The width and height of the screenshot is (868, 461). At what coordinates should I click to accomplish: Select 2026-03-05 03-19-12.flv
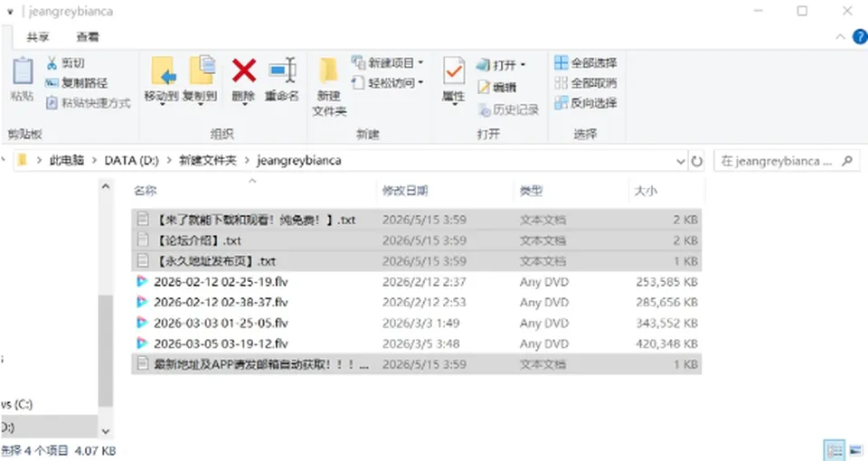416,343
